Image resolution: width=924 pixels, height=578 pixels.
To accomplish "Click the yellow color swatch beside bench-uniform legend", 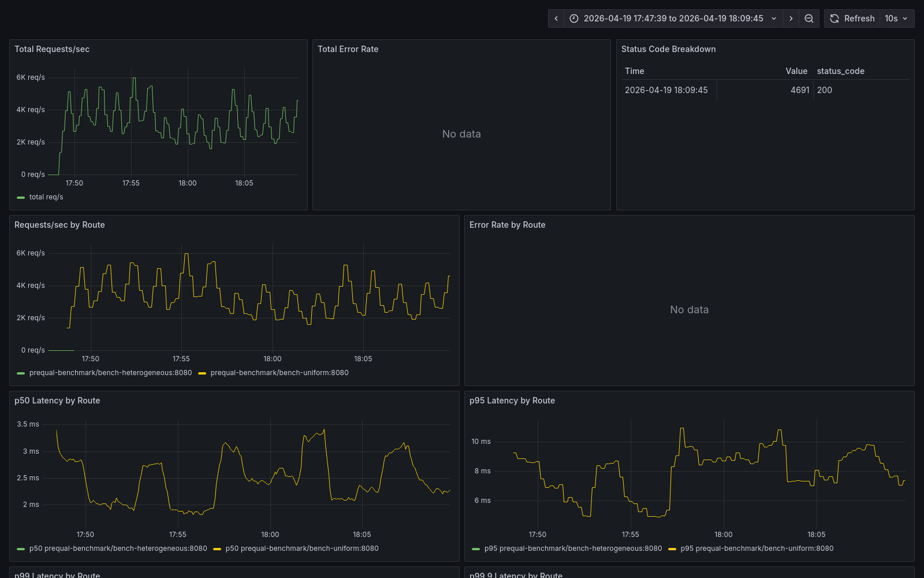I will point(202,373).
